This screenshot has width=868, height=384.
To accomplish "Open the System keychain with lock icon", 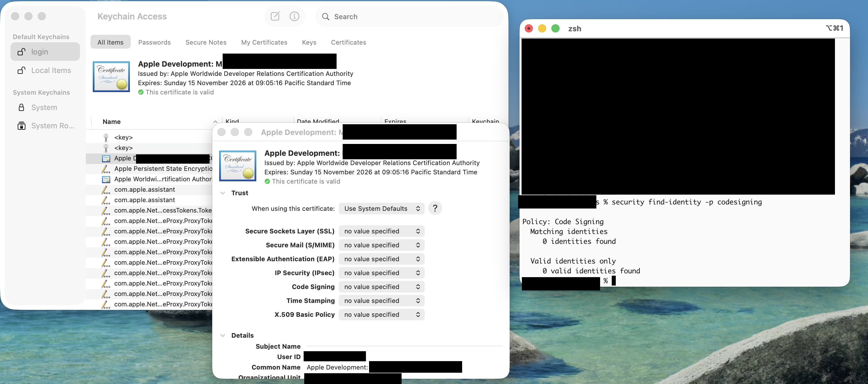I will 44,107.
